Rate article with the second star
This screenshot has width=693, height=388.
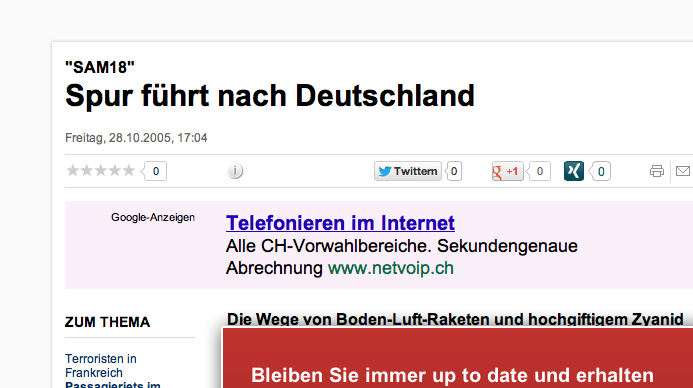click(87, 171)
